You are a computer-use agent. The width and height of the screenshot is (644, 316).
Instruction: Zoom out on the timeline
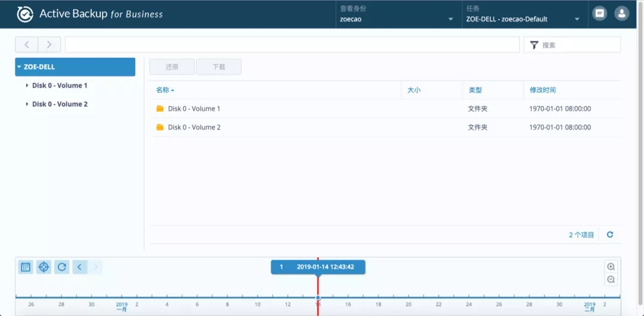[x=611, y=280]
